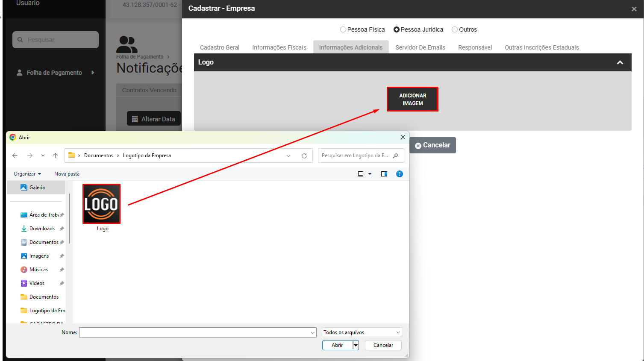Click the Folha de Pagamento breadcrumb link
The width and height of the screenshot is (644, 361).
point(140,57)
